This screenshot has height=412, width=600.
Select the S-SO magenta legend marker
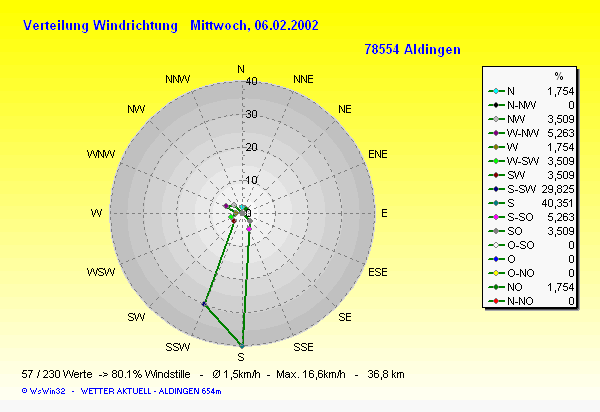(x=497, y=216)
